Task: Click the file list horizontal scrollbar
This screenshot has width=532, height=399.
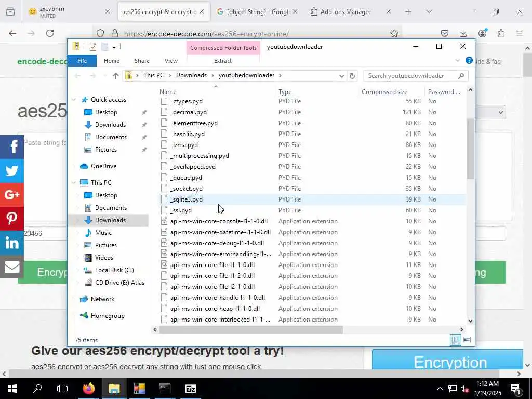Action: point(251,329)
